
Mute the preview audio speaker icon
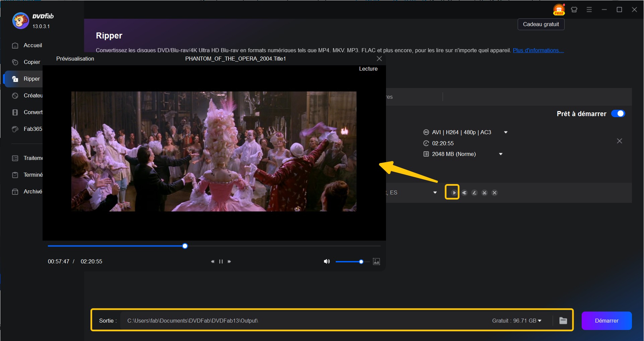tap(327, 261)
